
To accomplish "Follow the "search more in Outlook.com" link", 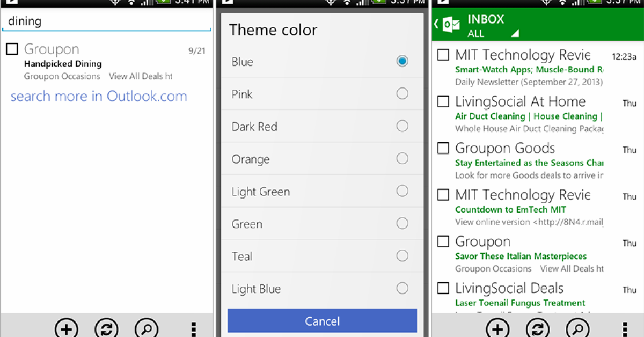I will click(x=99, y=97).
